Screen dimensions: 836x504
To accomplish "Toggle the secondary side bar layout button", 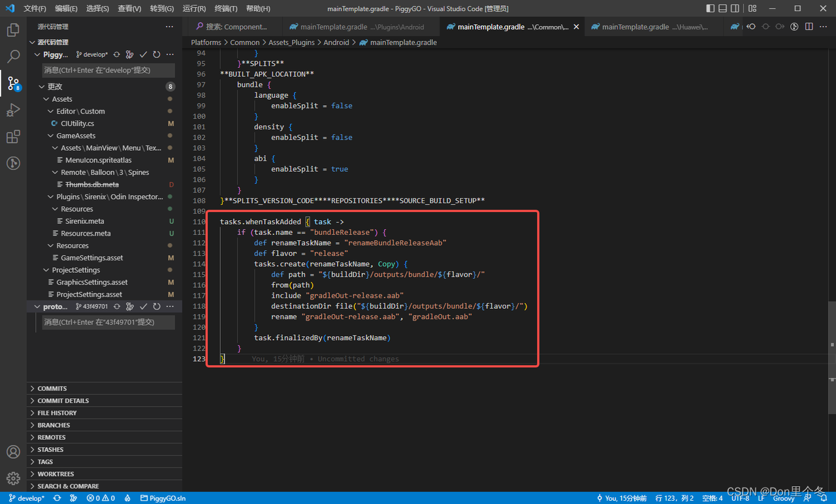I will pyautogui.click(x=735, y=8).
